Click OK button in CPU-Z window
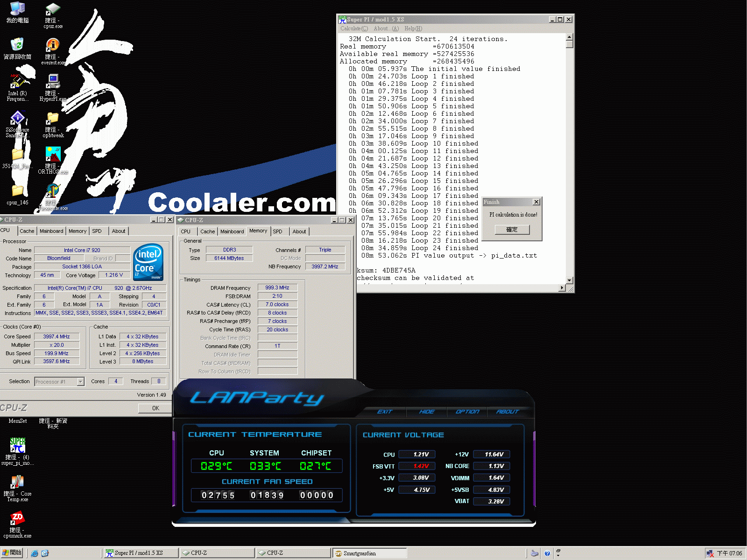This screenshot has width=747, height=560. (x=155, y=408)
